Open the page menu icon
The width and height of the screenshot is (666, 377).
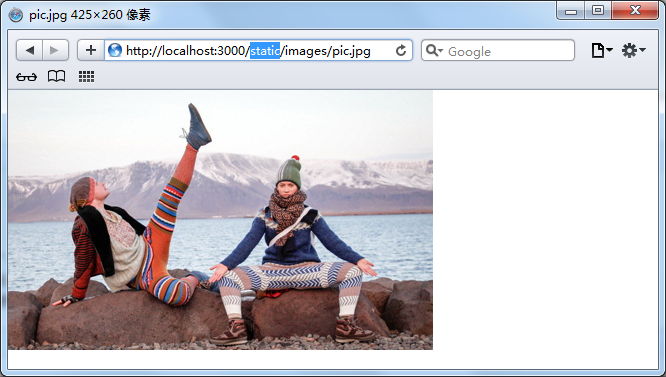[602, 51]
